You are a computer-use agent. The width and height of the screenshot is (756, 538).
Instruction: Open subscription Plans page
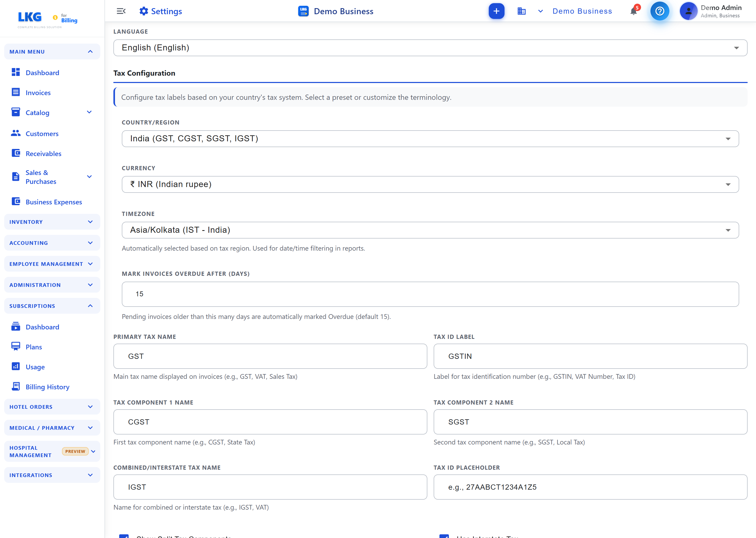(34, 347)
